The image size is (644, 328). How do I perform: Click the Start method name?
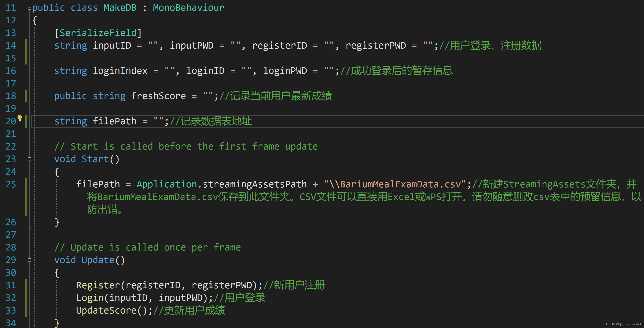[95, 159]
